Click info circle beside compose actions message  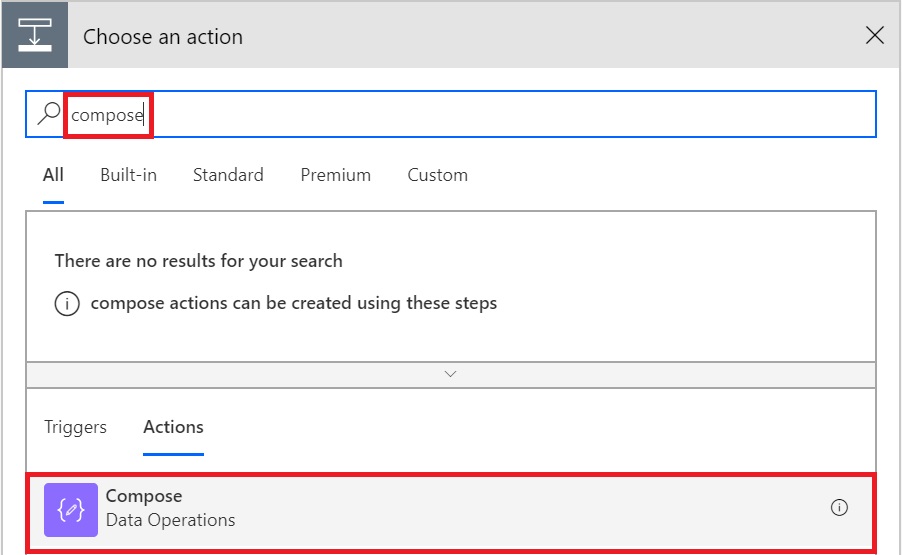pos(67,303)
